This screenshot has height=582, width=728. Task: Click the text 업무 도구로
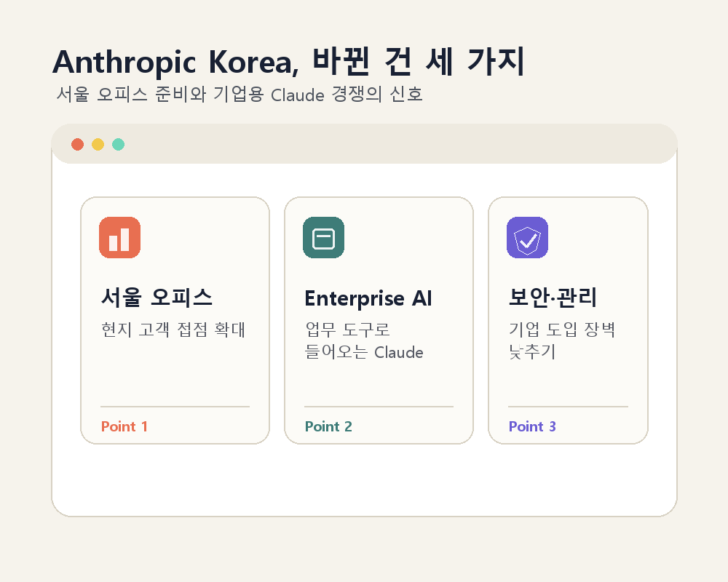(347, 330)
